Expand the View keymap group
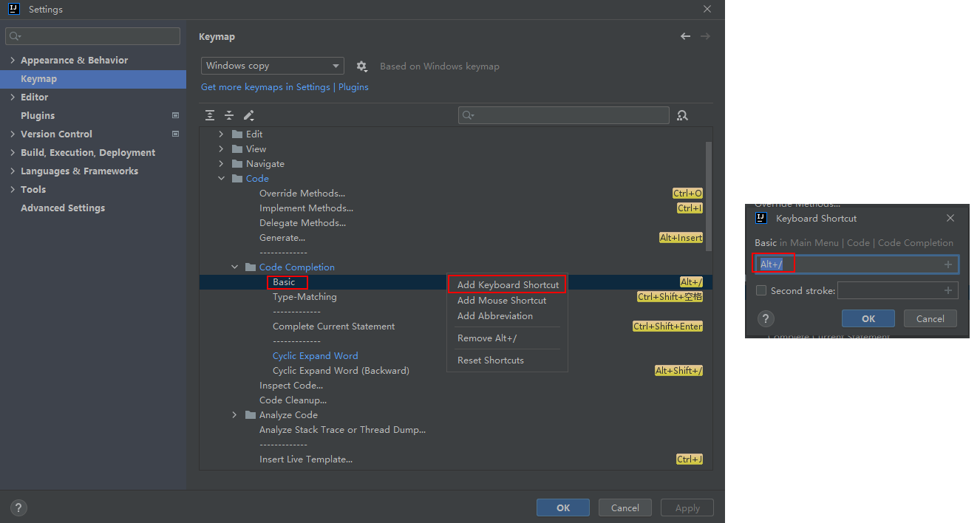Image resolution: width=980 pixels, height=523 pixels. click(x=221, y=148)
